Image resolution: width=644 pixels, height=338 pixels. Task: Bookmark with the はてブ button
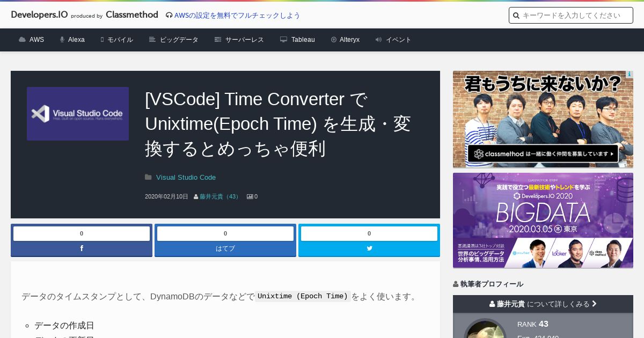tap(225, 248)
